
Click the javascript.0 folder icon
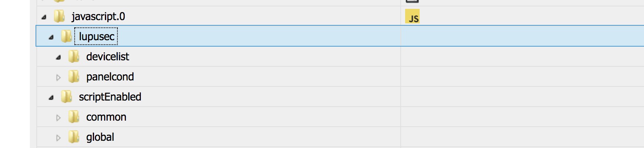pos(59,16)
